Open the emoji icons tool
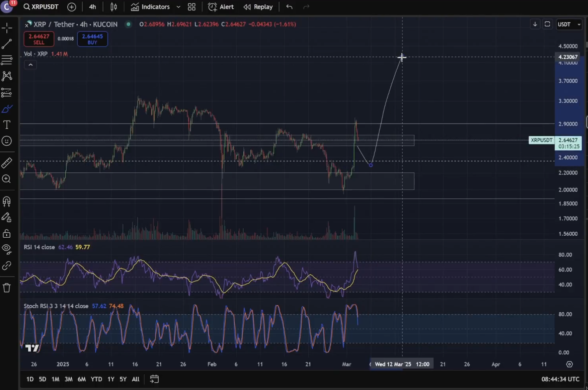 (7, 141)
